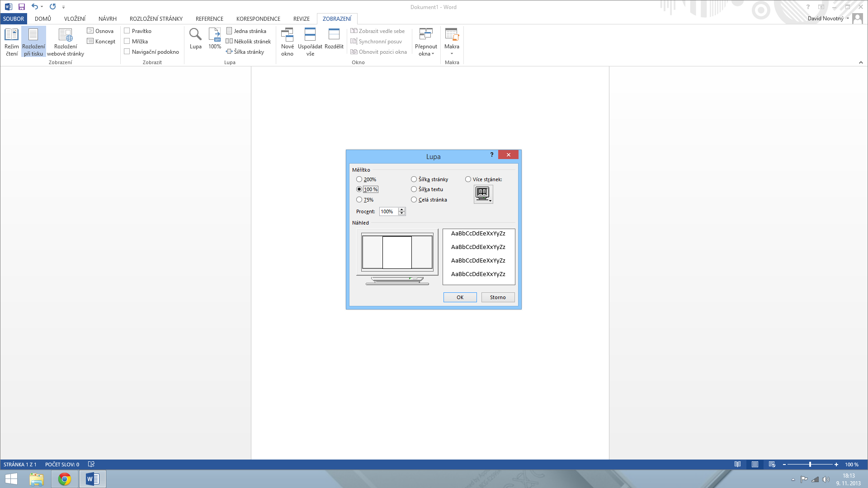Switch to Rozložení webové stránky view
The width and height of the screenshot is (868, 488).
point(66,35)
